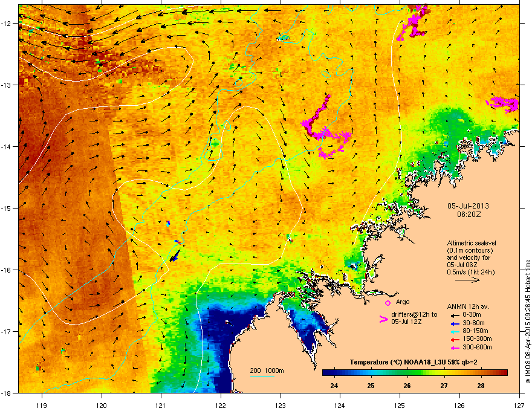Click latitude axis label -16

pyautogui.click(x=6, y=270)
